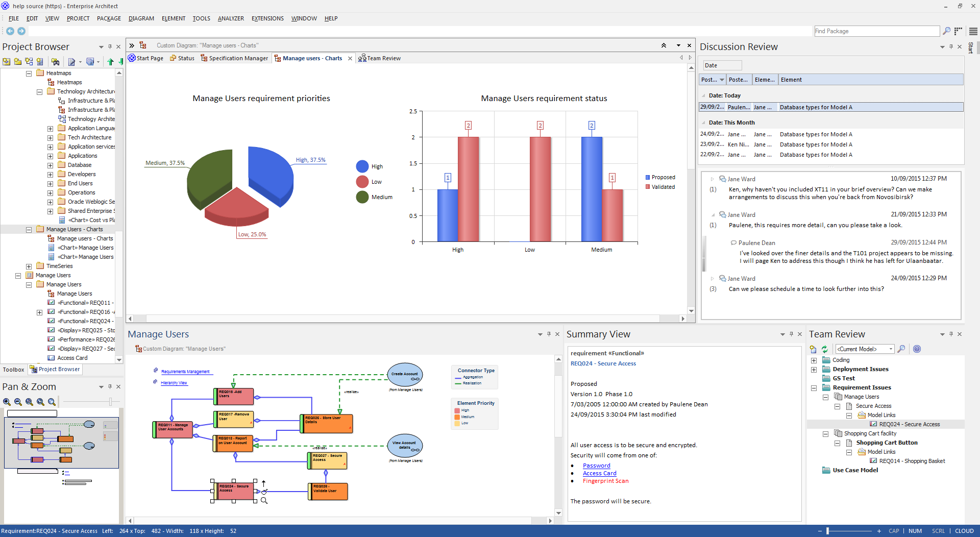Expand the Deployment Issues category
The height and width of the screenshot is (537, 980).
click(814, 370)
